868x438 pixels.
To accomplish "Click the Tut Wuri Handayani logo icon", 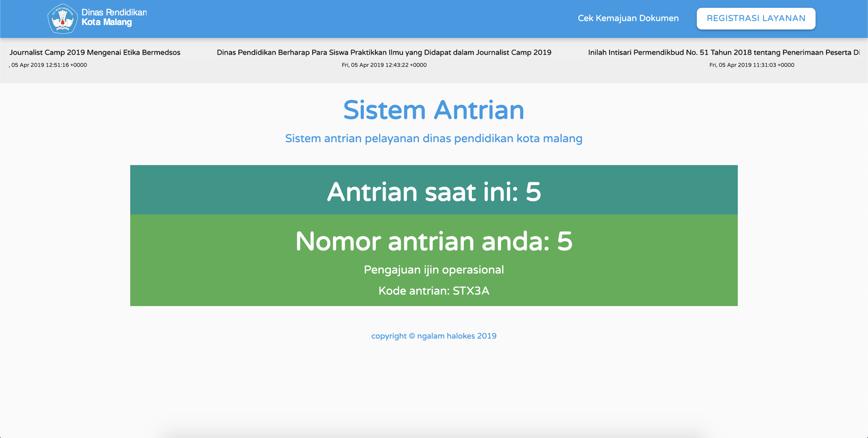I will point(62,18).
